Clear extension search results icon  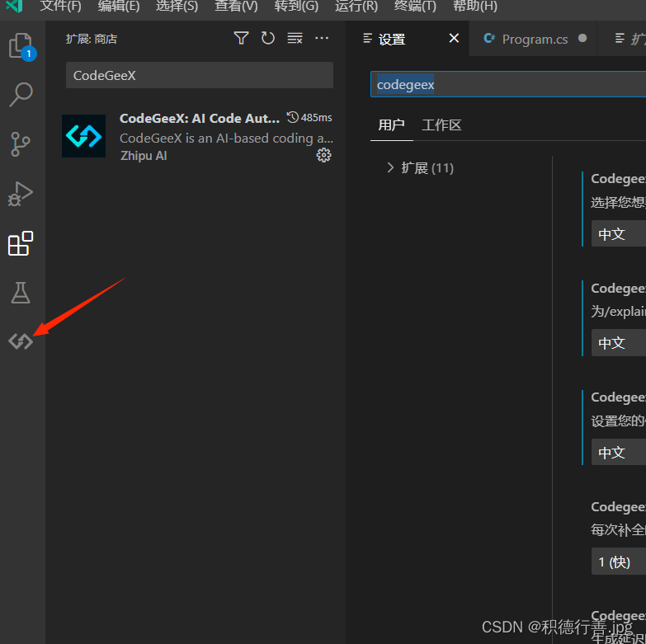click(295, 38)
